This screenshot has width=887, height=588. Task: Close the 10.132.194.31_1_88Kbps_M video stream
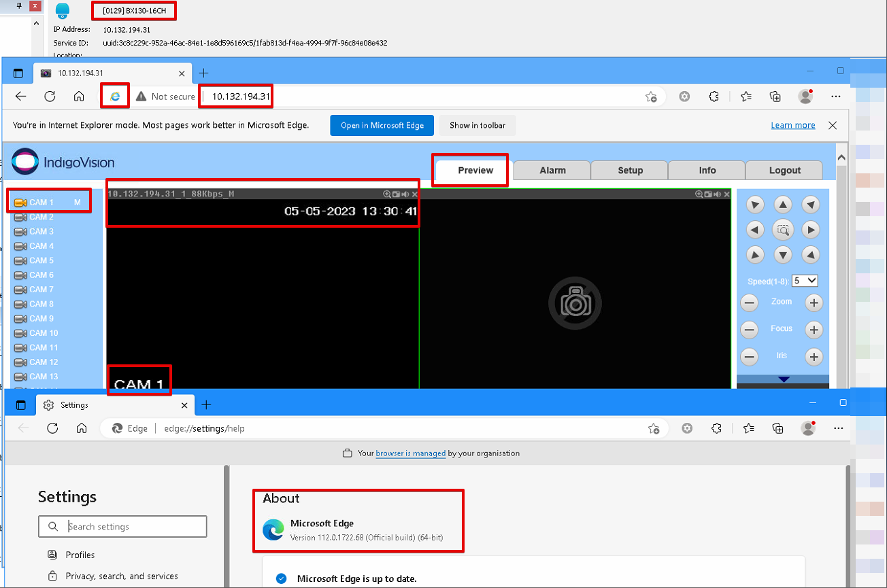pos(415,194)
